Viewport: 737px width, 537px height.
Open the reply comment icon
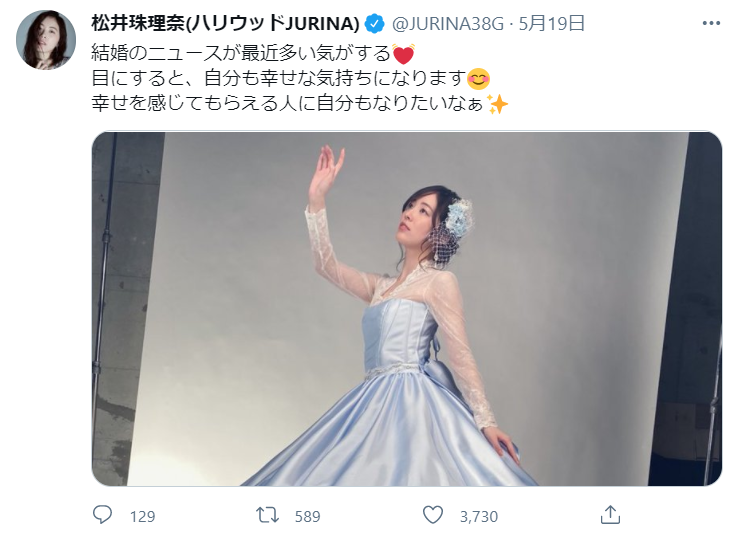click(x=102, y=515)
